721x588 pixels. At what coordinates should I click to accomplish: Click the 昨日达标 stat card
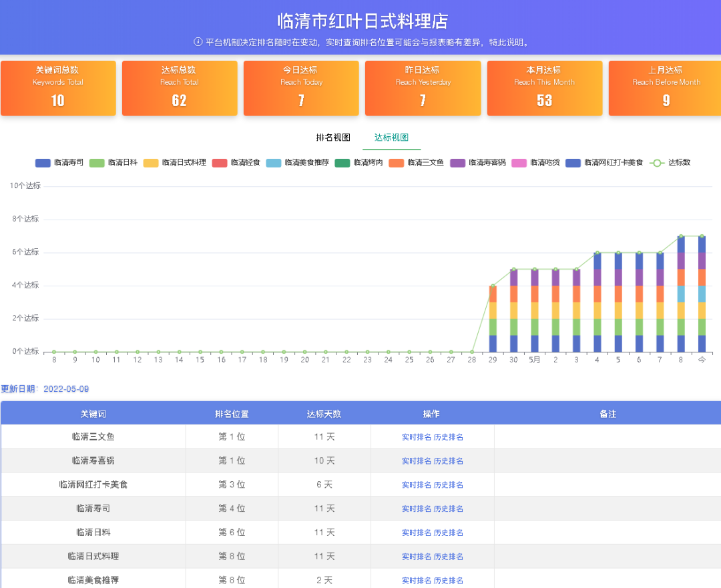[x=423, y=88]
